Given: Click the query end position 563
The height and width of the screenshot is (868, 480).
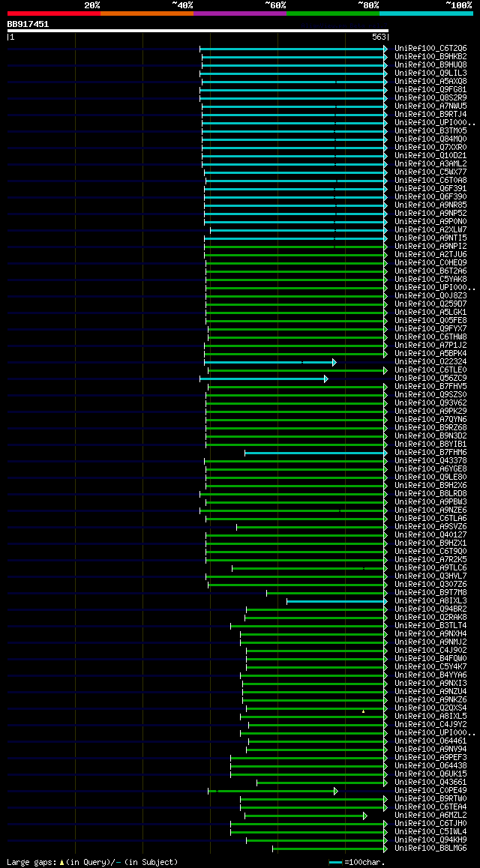Looking at the screenshot, I should (x=379, y=37).
